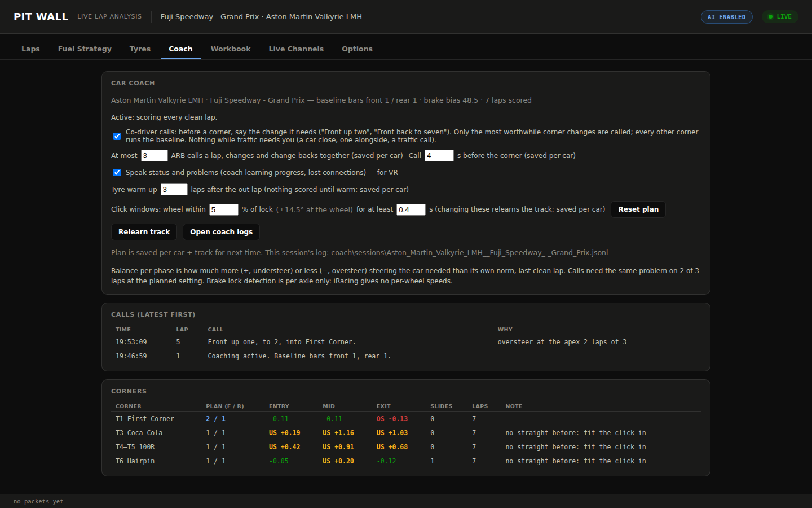The height and width of the screenshot is (508, 812).
Task: Click the ARB calls per lap field
Action: tap(154, 156)
